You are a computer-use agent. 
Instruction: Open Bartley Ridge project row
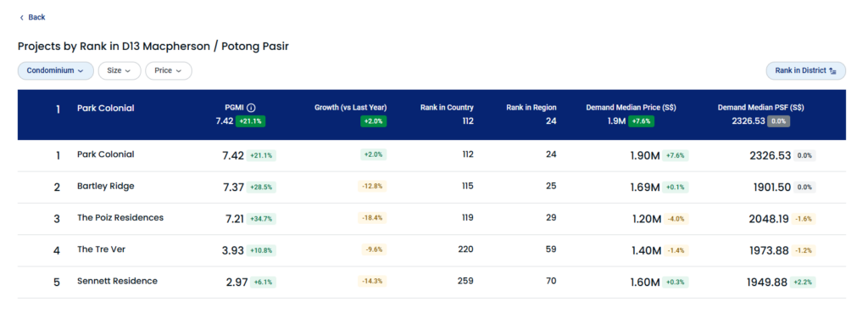pos(431,187)
